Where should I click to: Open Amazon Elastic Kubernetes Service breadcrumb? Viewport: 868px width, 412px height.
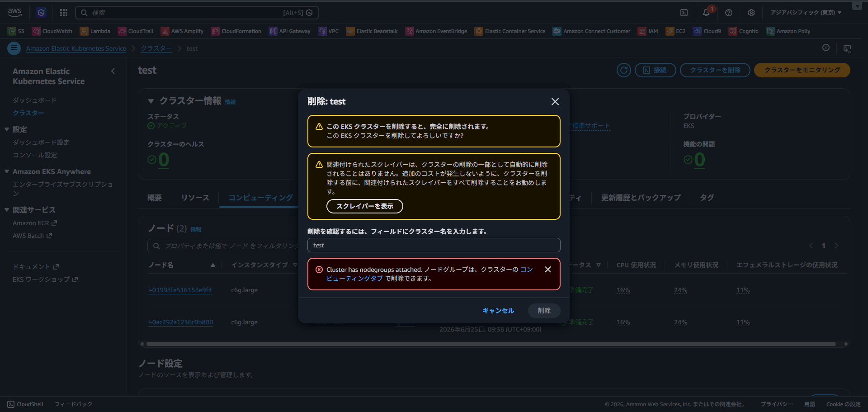(x=76, y=48)
